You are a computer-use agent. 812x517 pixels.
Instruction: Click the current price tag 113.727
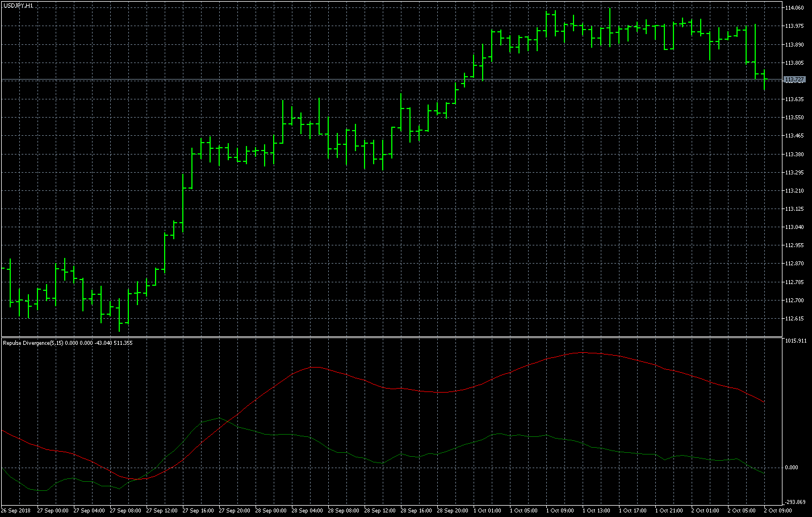click(x=794, y=80)
